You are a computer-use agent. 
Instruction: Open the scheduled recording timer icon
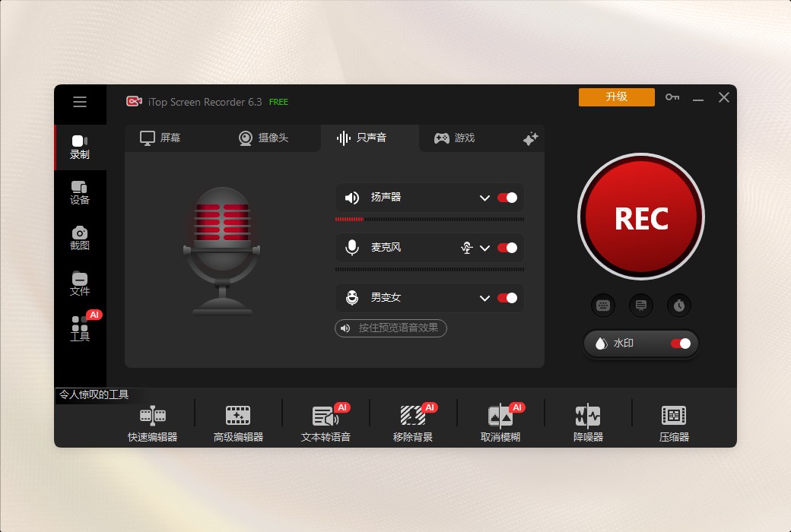click(679, 305)
